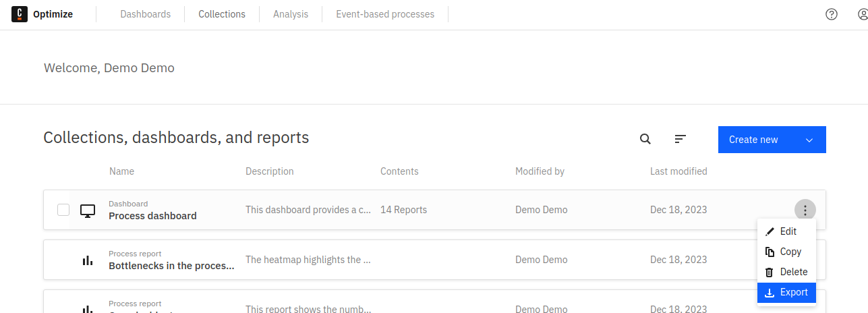Choose Copy in the context menu

(790, 252)
